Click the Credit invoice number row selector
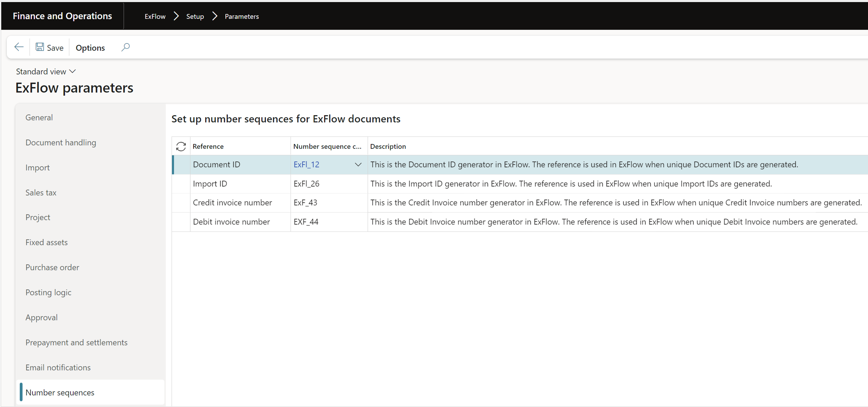This screenshot has width=868, height=407. (181, 203)
